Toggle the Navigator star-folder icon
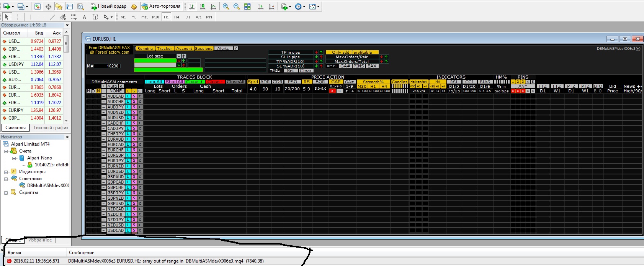644x266 pixels. 59,6
